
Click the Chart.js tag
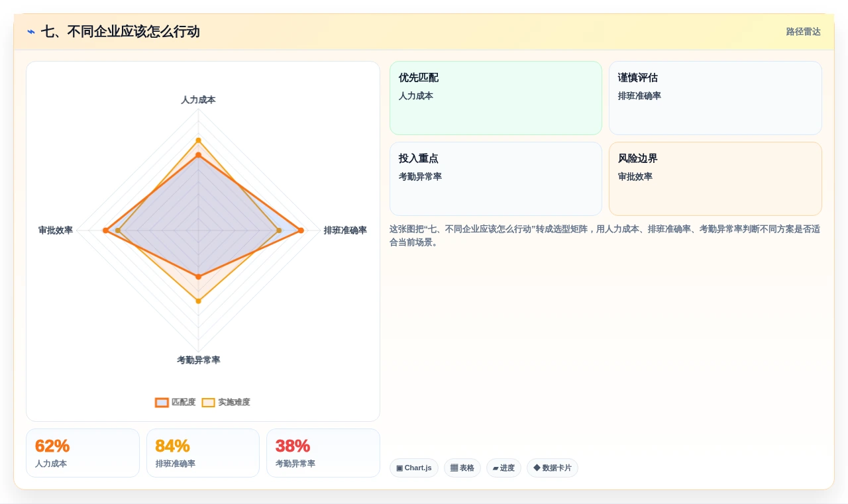[x=414, y=468]
